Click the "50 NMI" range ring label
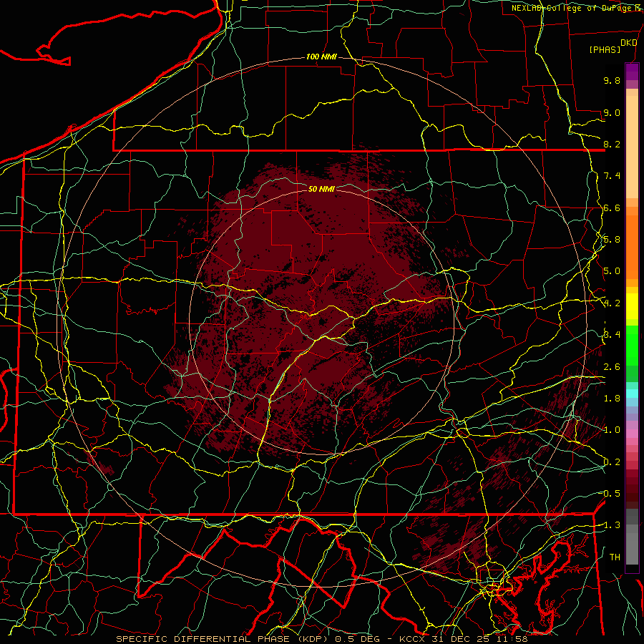644x644 pixels. [321, 189]
